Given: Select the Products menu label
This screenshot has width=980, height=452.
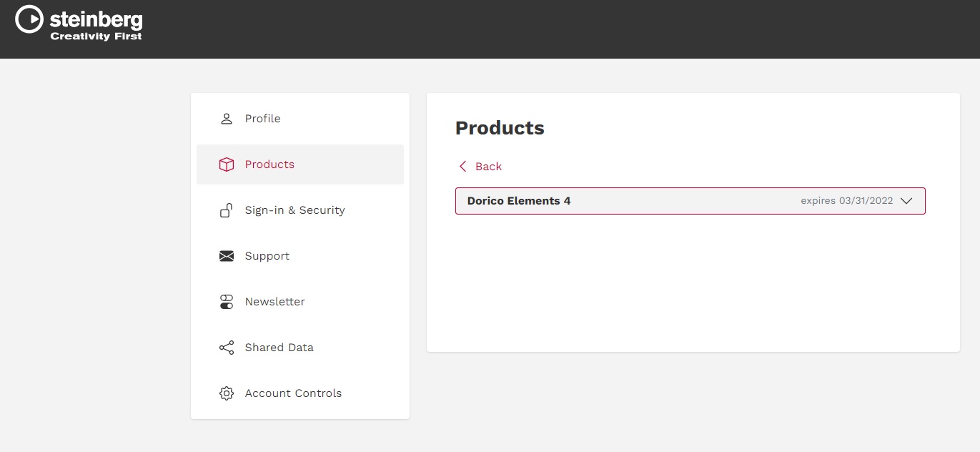Looking at the screenshot, I should 269,164.
